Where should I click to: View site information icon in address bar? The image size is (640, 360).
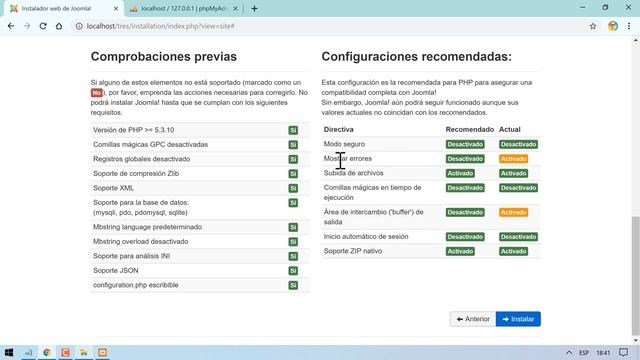point(79,26)
